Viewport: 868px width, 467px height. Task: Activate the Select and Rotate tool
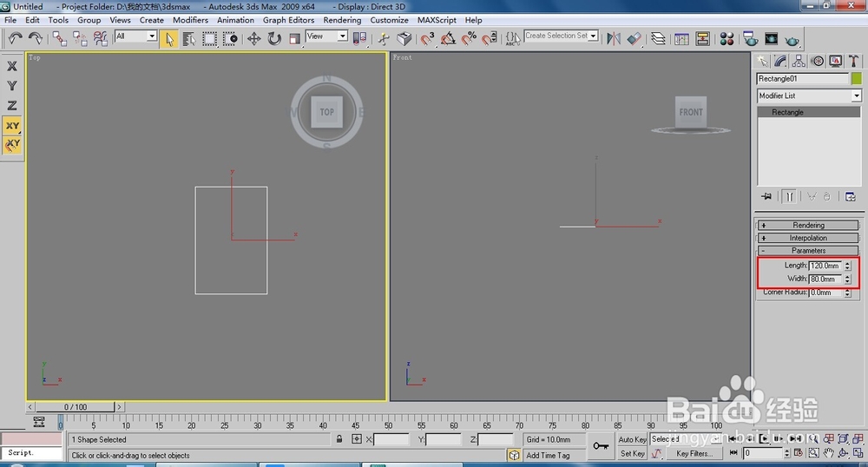pyautogui.click(x=274, y=39)
